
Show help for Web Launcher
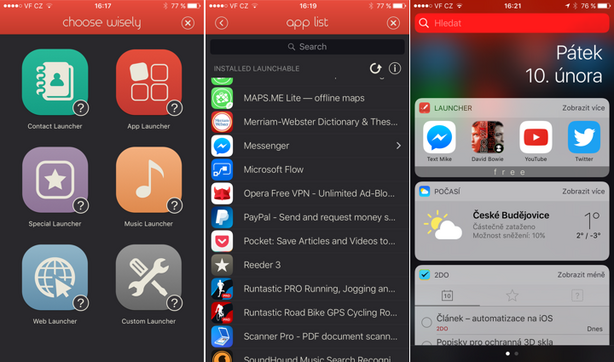pos(81,303)
